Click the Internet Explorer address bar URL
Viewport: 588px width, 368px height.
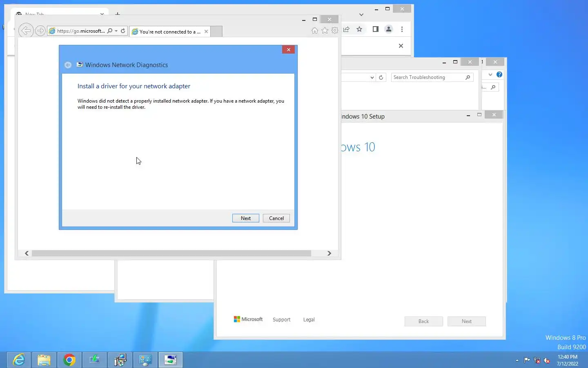click(81, 31)
